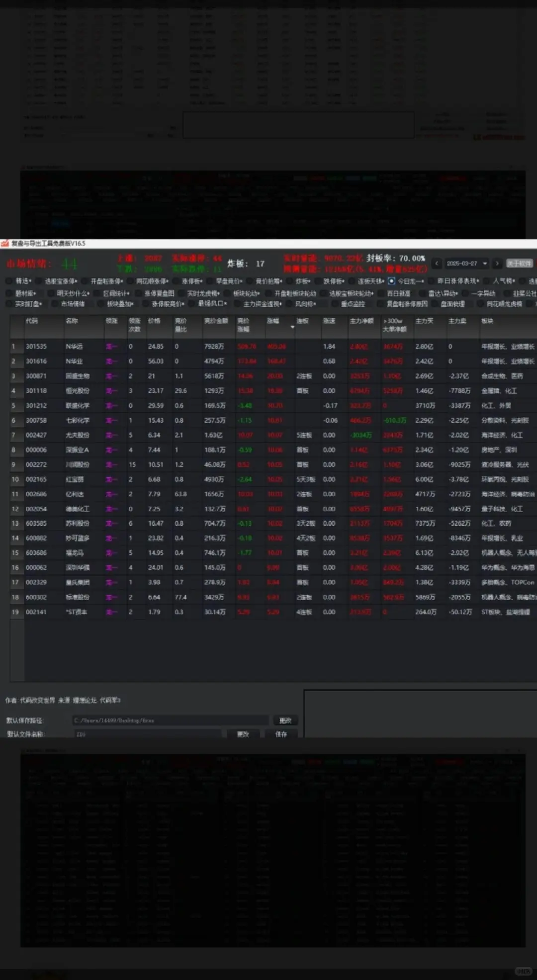The image size is (537, 980).
Task: Click 更改 button beside default save path
Action: (285, 720)
